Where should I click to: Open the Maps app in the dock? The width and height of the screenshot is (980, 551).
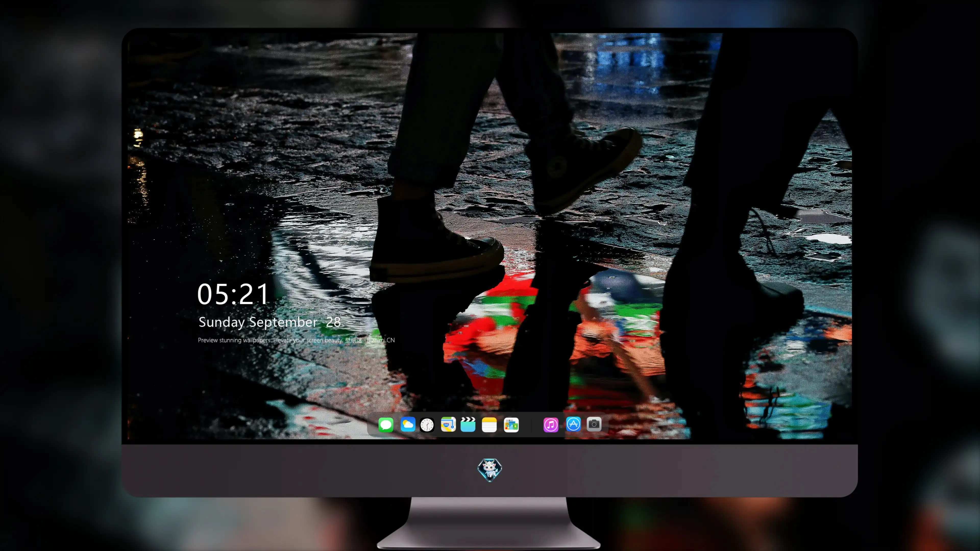coord(448,424)
